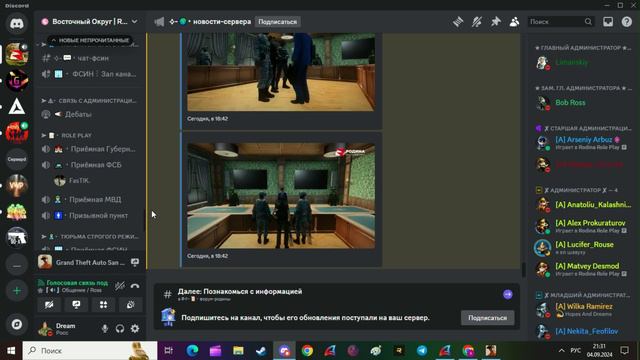Open Dream user profile panel
The image size is (640, 360).
(x=65, y=329)
